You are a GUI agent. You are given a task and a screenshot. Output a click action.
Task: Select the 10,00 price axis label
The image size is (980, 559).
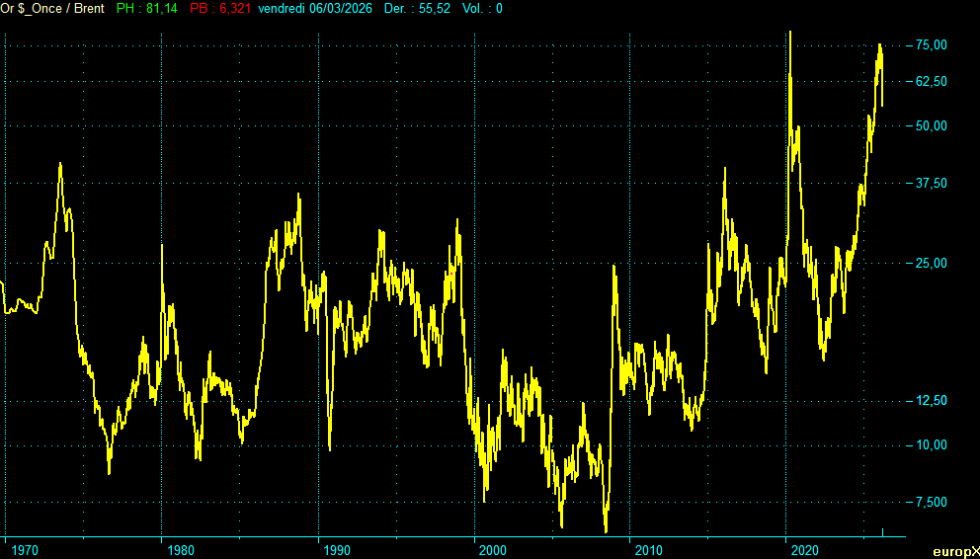(932, 444)
